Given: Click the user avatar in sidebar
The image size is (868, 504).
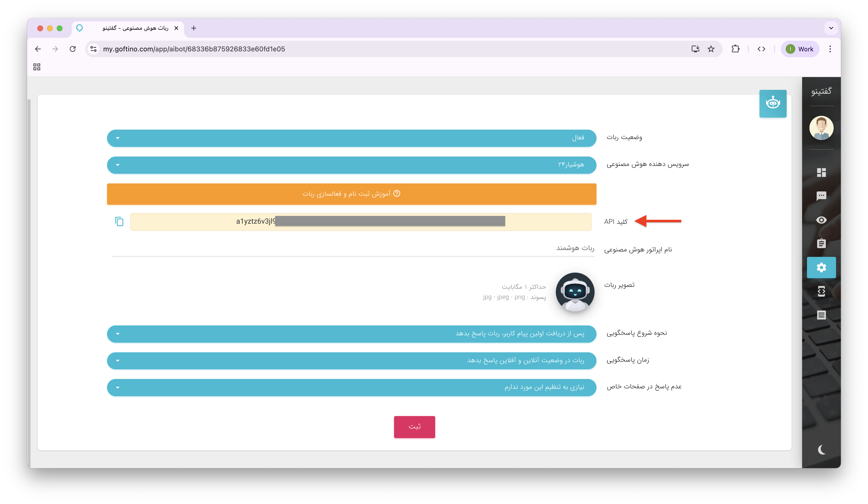Looking at the screenshot, I should pos(821,128).
